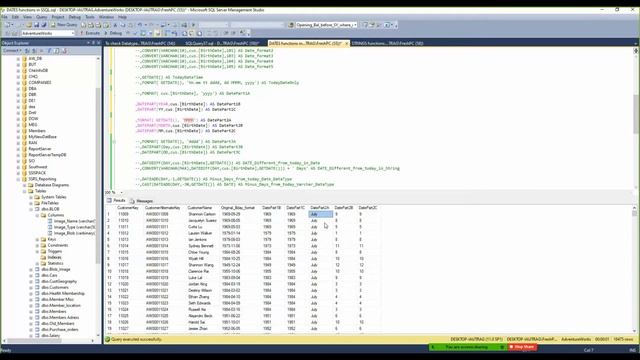The image size is (640, 360).
Task: Open the Query menu
Action: coord(42,17)
